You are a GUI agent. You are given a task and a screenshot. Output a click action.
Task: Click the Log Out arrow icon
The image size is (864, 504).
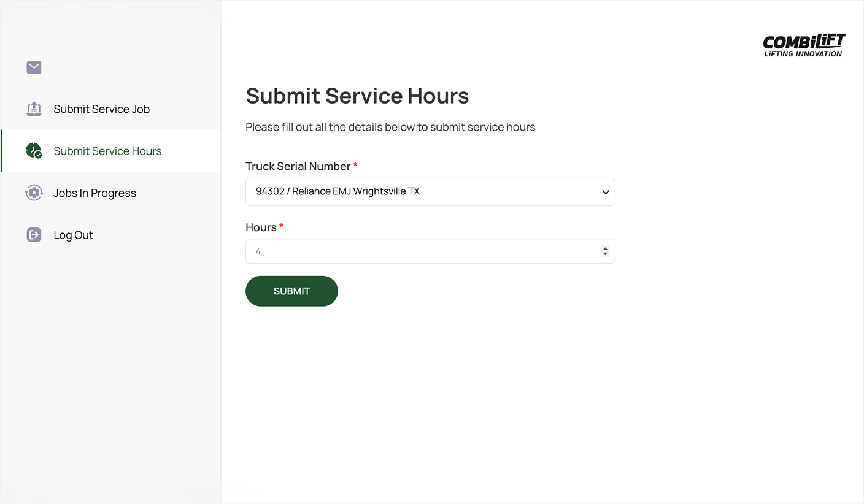[x=34, y=235]
